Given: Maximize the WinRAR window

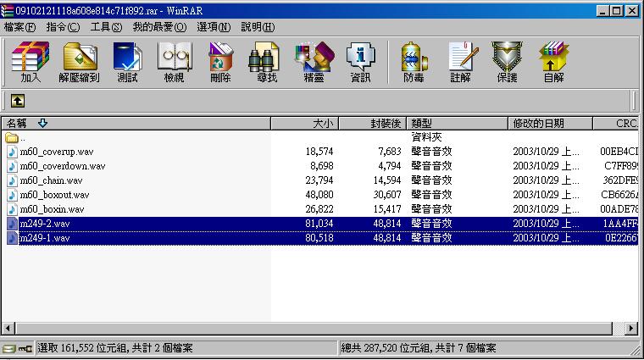Looking at the screenshot, I should (x=617, y=11).
